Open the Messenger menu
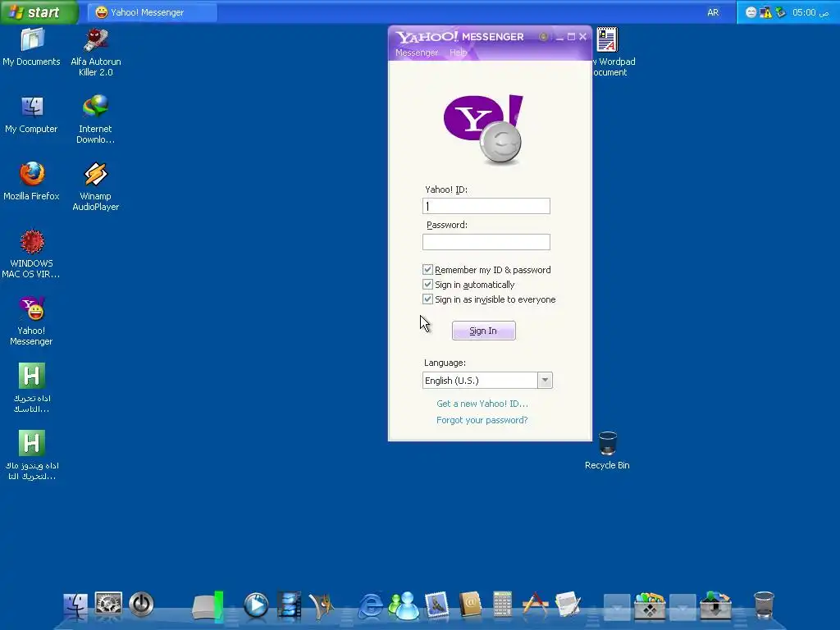 click(417, 52)
